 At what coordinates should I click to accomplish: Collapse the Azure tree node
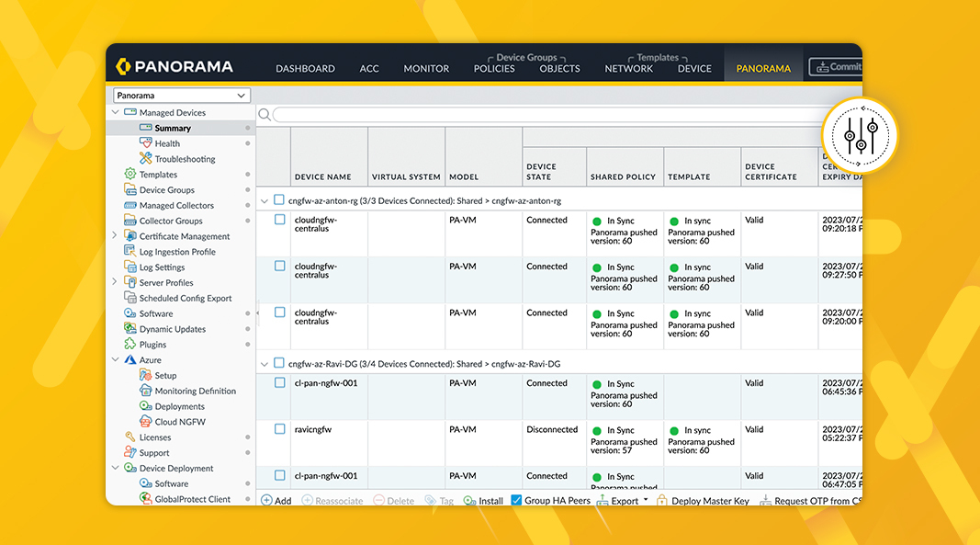click(x=116, y=360)
